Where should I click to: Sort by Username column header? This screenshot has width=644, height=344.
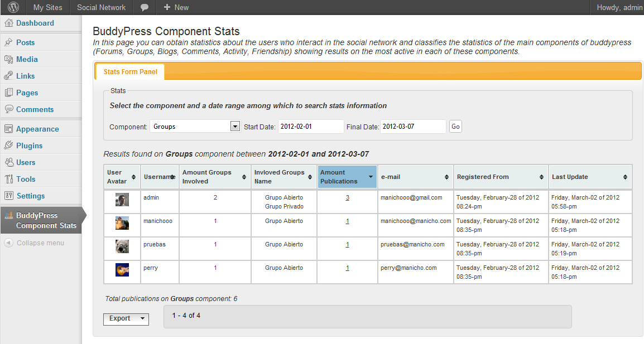pyautogui.click(x=160, y=177)
